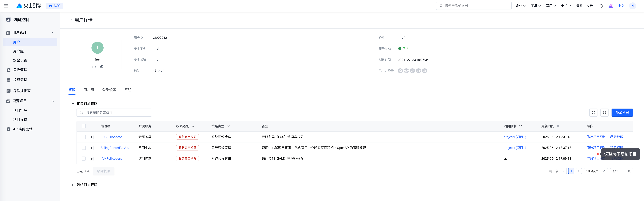Switch to the 用户组 tab
Viewport: 644px width, 201px height.
point(89,90)
